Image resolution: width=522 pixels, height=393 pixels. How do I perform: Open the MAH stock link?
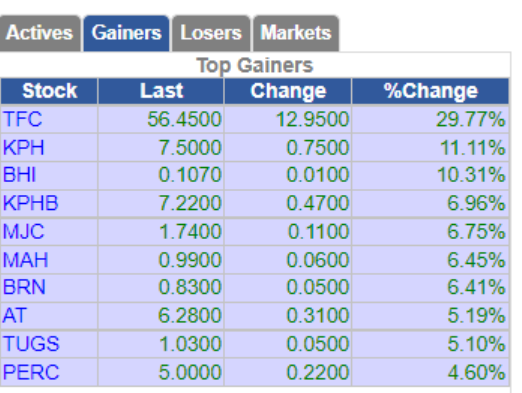pyautogui.click(x=25, y=260)
